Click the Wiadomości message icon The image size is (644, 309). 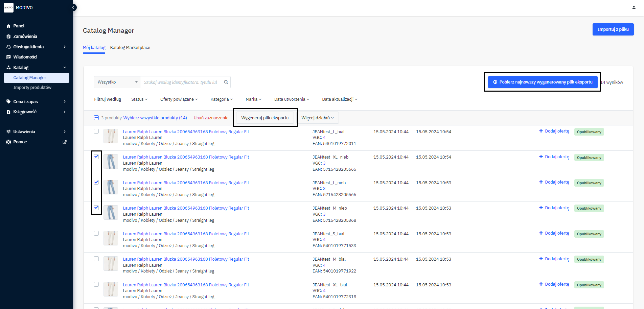coord(8,57)
